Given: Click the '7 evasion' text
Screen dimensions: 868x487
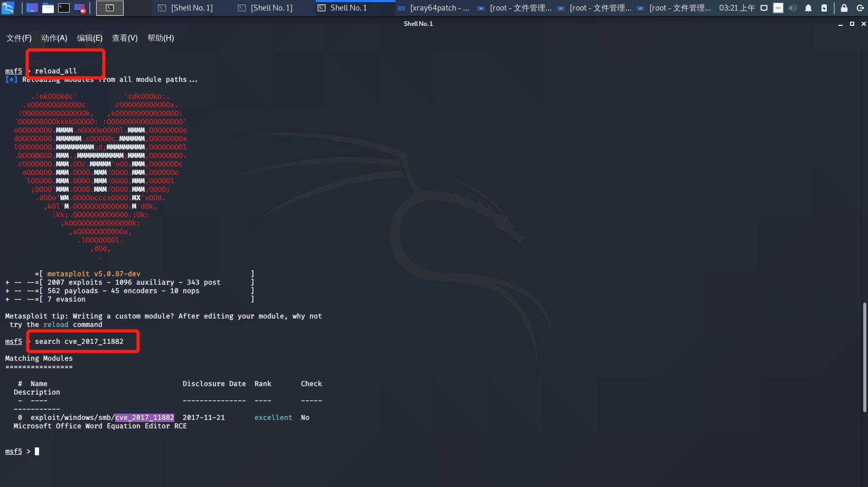Looking at the screenshot, I should coord(67,299).
